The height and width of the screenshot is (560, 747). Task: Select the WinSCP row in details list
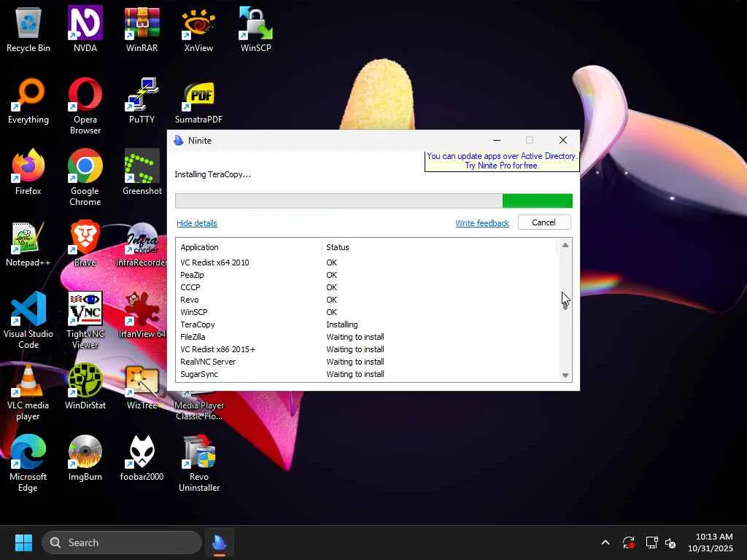point(367,312)
